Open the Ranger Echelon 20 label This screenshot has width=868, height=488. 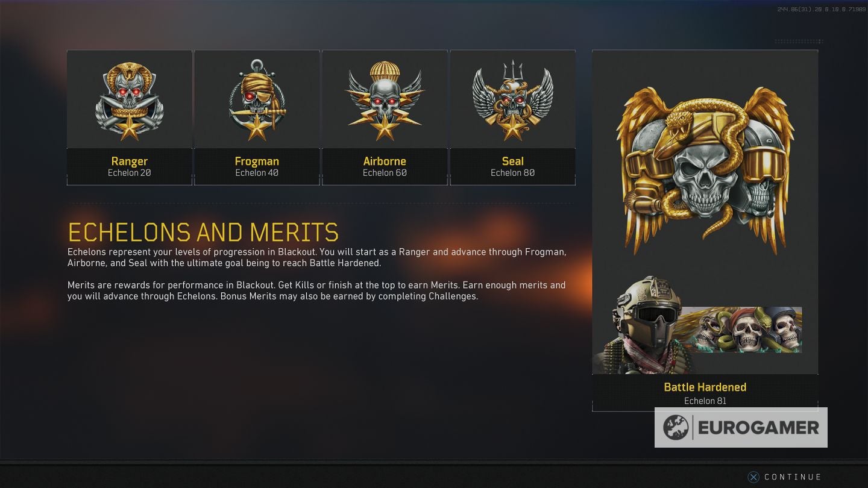129,166
